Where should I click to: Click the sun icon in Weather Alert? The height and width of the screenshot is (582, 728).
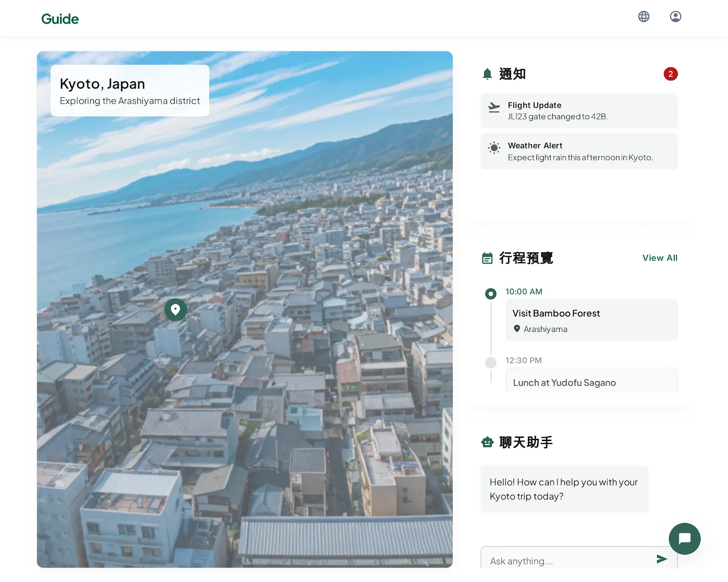[494, 147]
